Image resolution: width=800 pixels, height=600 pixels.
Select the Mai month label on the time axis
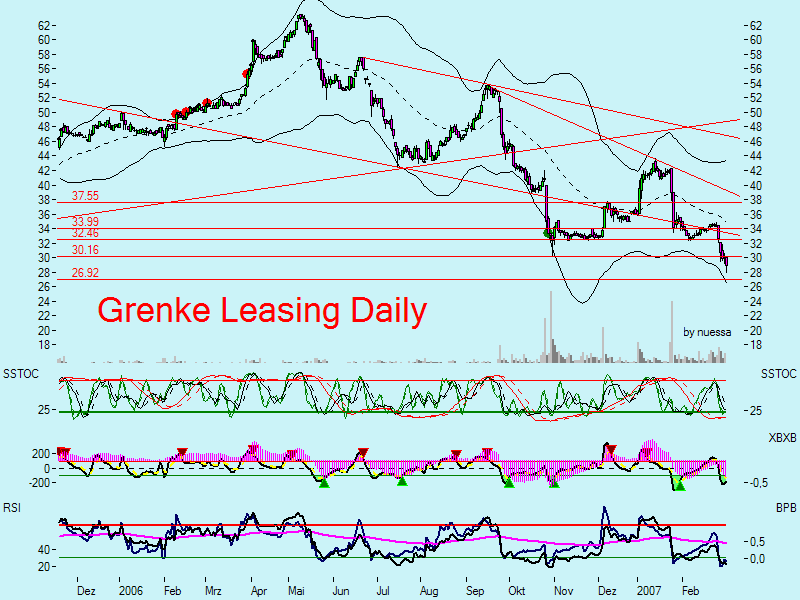tap(297, 591)
